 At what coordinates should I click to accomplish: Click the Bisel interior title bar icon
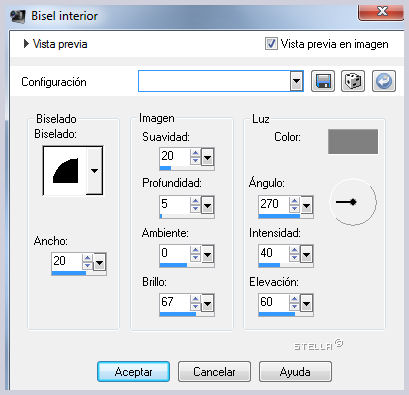pyautogui.click(x=18, y=16)
